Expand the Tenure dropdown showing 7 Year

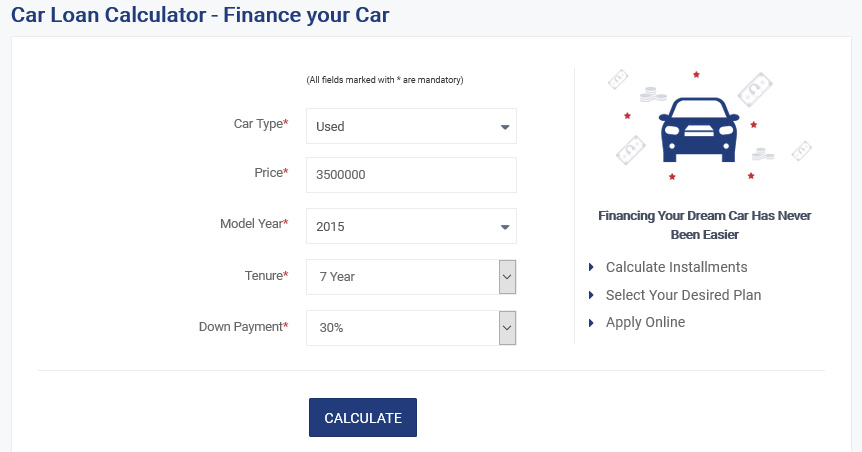411,277
